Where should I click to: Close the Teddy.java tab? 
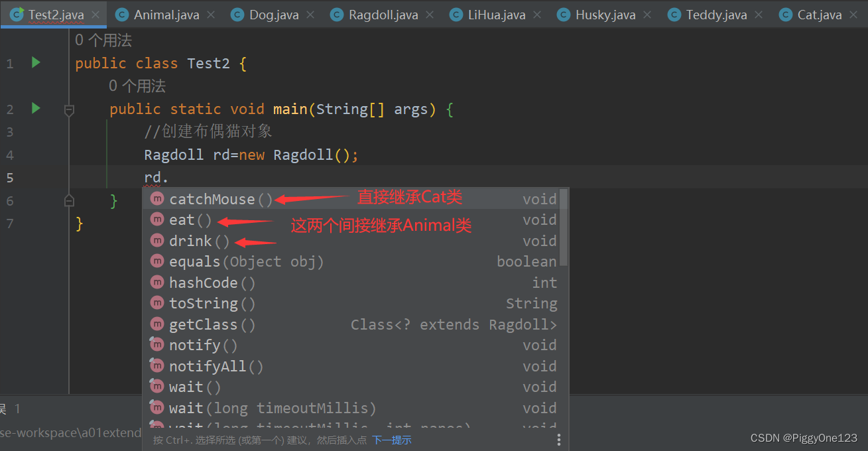click(x=759, y=15)
